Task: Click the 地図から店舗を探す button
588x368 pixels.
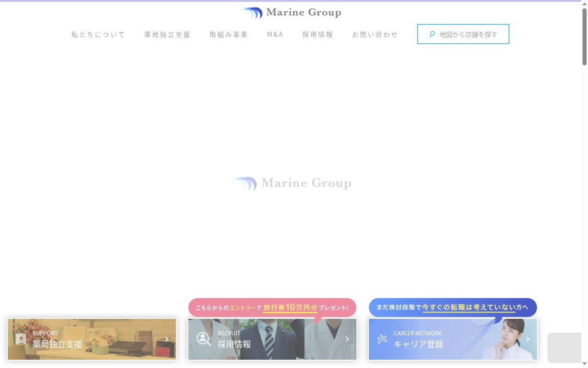Action: click(463, 34)
